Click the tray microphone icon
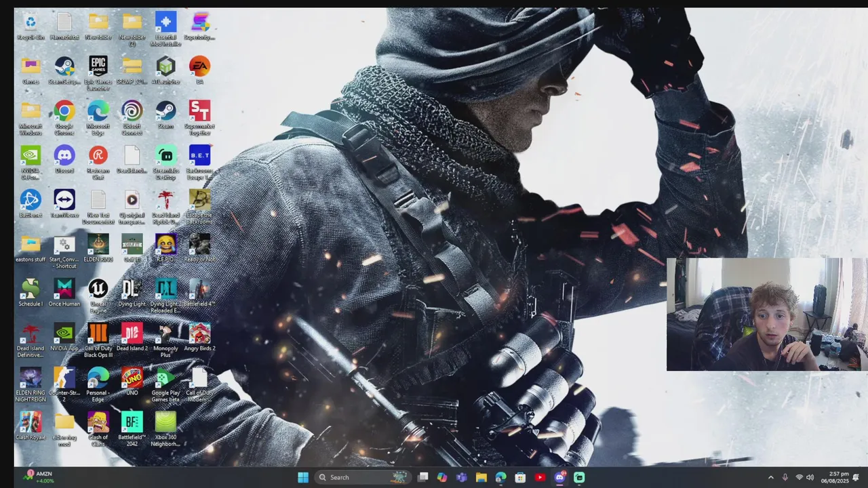This screenshot has height=488, width=868. click(785, 478)
